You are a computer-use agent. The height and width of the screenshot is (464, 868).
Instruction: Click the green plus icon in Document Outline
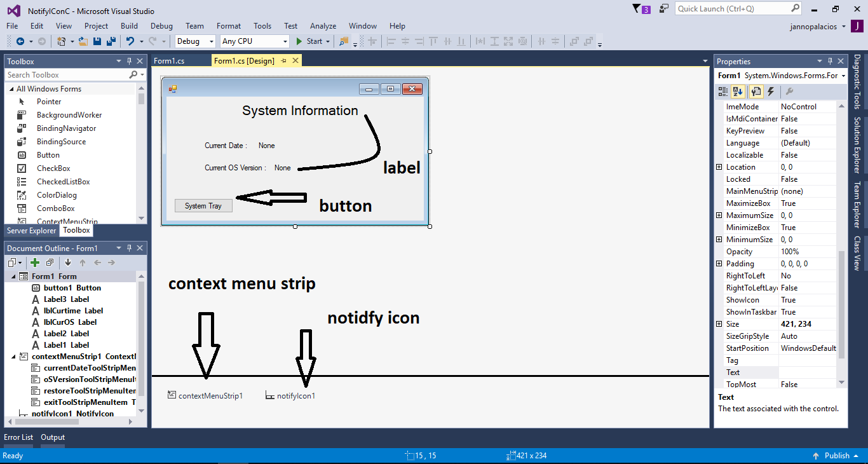[x=35, y=263]
